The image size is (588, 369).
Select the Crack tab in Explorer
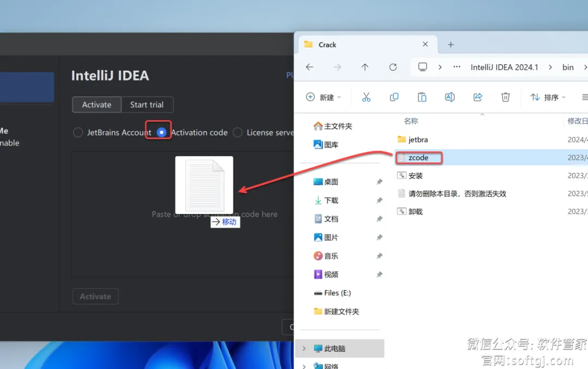tap(368, 45)
